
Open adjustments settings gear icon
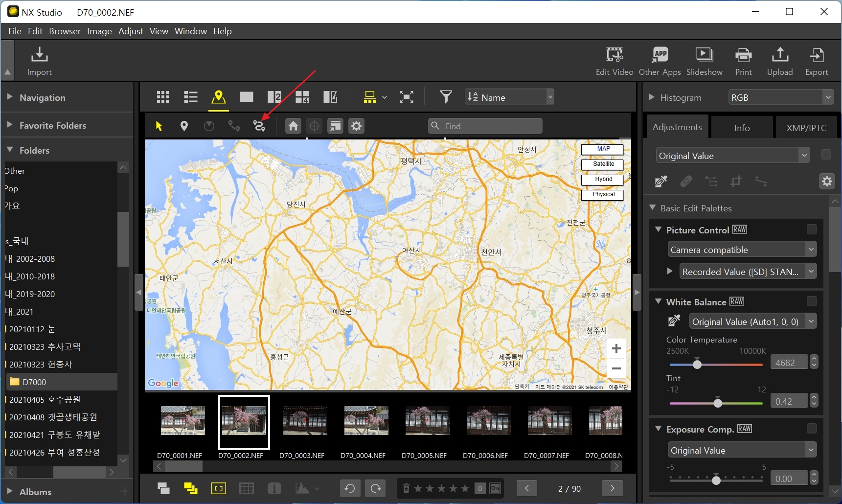827,182
